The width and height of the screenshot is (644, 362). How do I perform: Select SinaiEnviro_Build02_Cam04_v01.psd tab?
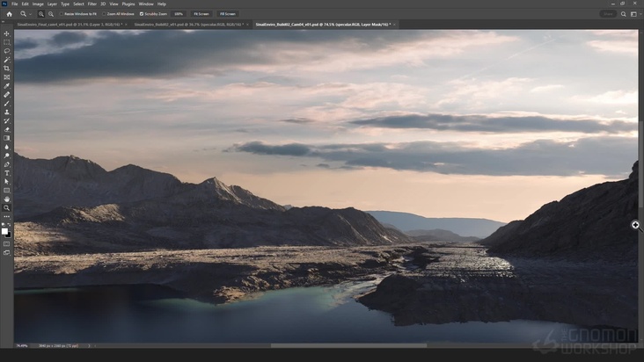(323, 25)
